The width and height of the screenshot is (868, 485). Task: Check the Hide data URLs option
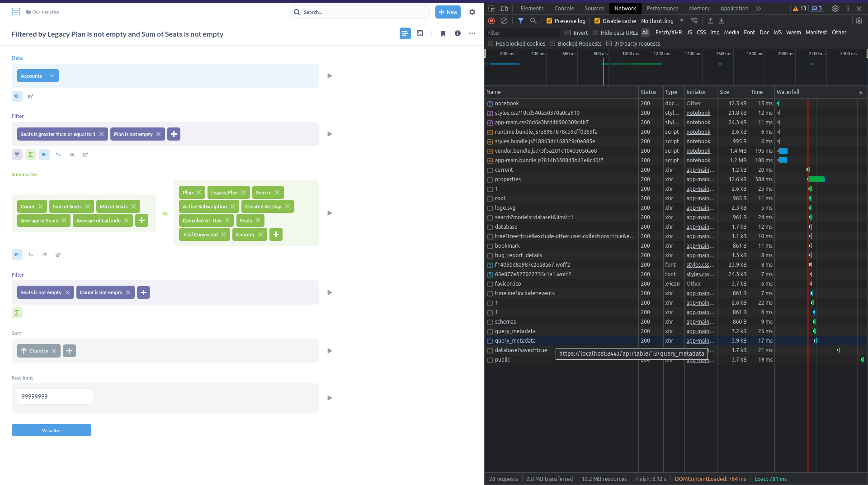pos(594,33)
